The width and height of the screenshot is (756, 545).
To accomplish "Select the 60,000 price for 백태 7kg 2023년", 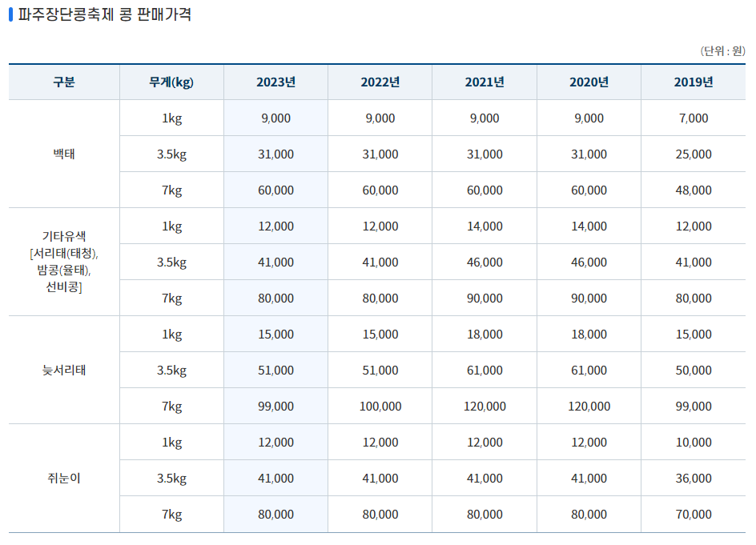I will 275,190.
